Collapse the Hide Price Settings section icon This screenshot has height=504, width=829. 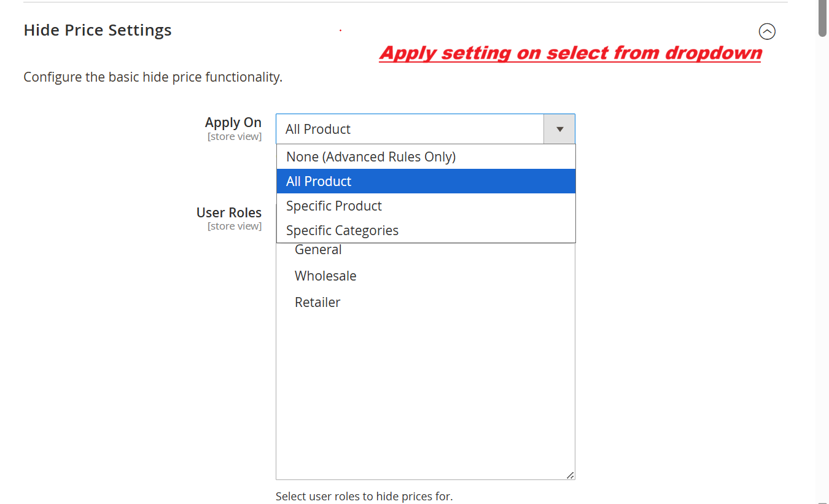[767, 31]
